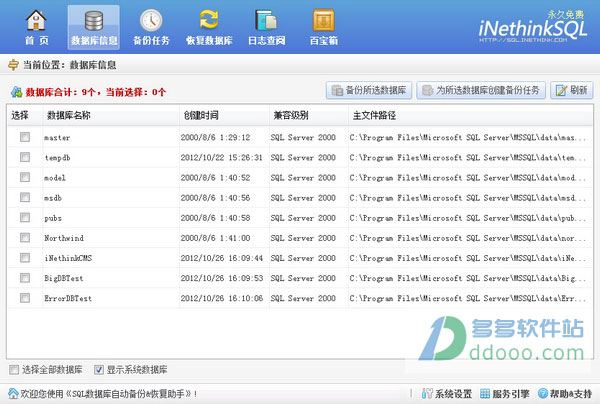Open the 恢复数据库 restore icon
The width and height of the screenshot is (600, 404).
point(209,20)
